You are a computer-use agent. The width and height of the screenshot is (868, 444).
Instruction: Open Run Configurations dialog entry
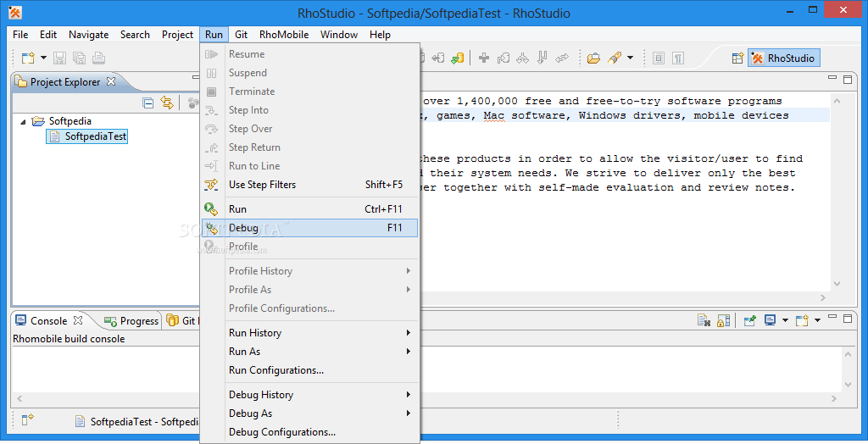point(309,370)
